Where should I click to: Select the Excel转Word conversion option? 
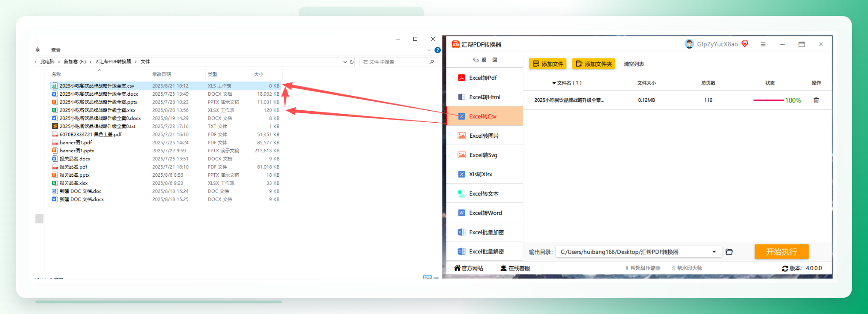click(x=484, y=213)
